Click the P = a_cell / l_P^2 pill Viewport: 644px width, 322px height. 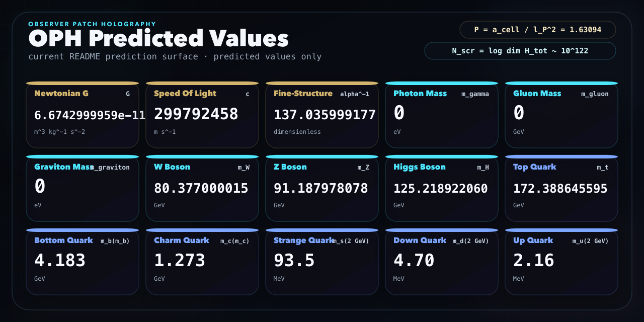537,30
